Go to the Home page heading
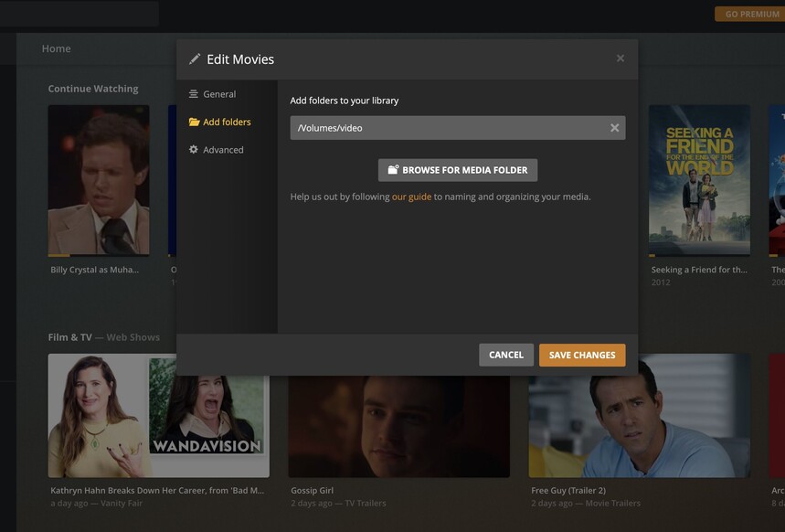Viewport: 785px width, 532px height. tap(56, 48)
